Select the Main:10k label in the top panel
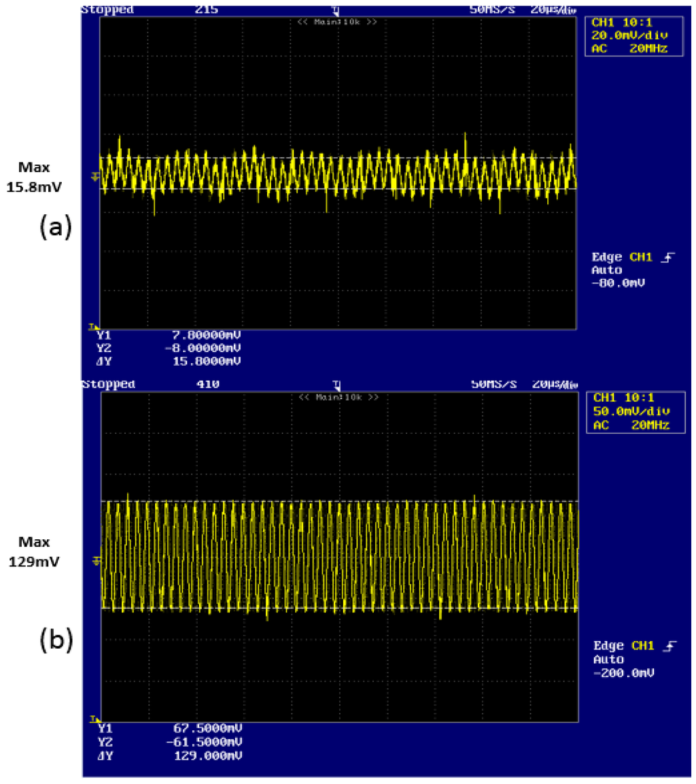This screenshot has height=784, width=696. click(x=337, y=22)
